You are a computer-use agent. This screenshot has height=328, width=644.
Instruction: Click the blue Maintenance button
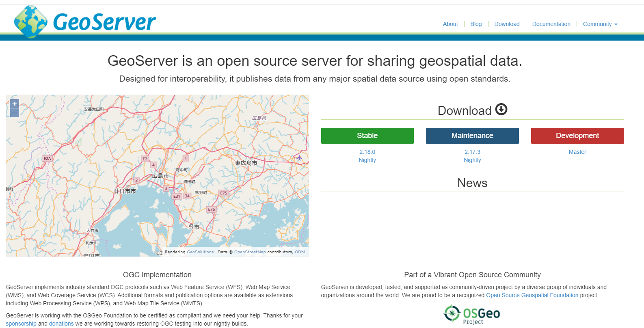(x=472, y=136)
